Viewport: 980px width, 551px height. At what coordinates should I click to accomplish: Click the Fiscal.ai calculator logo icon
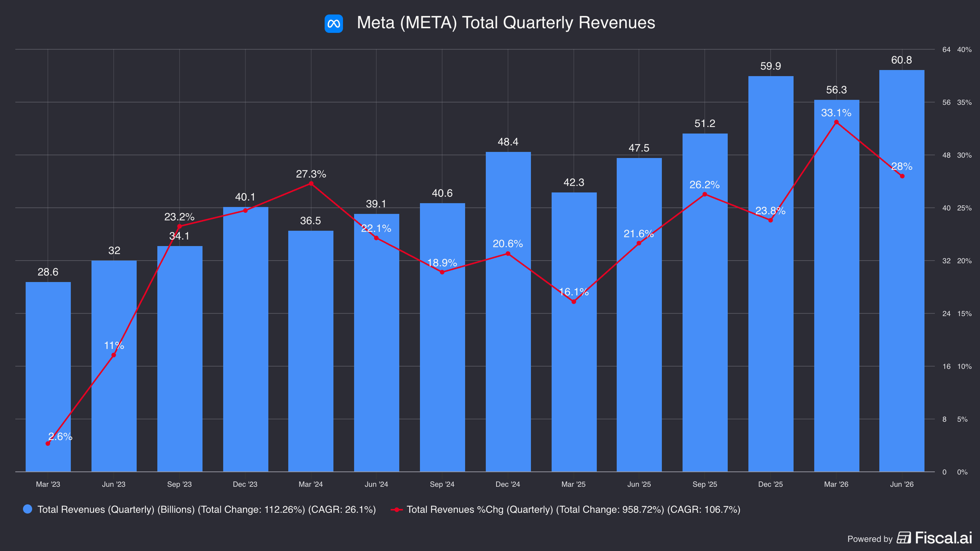tap(904, 538)
